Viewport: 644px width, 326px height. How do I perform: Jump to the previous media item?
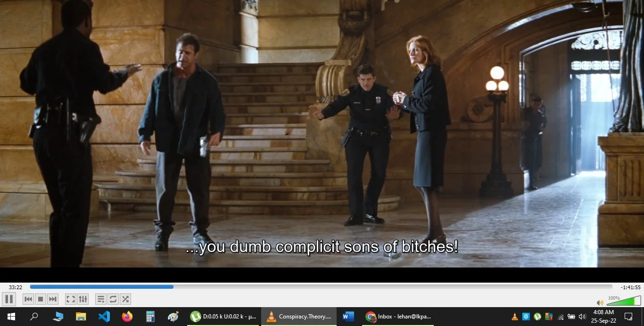(28, 299)
